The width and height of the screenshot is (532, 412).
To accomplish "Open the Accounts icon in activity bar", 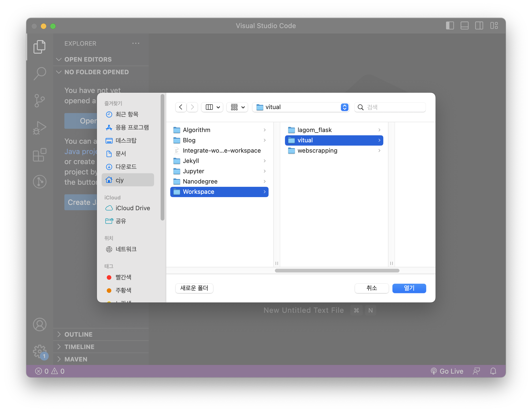I will coord(40,324).
